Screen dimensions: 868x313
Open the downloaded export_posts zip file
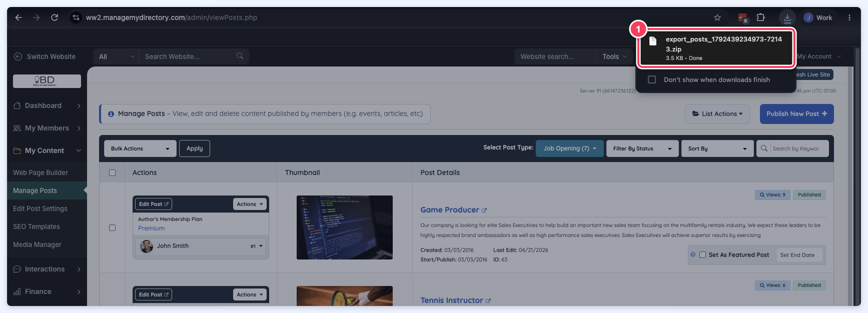click(716, 48)
